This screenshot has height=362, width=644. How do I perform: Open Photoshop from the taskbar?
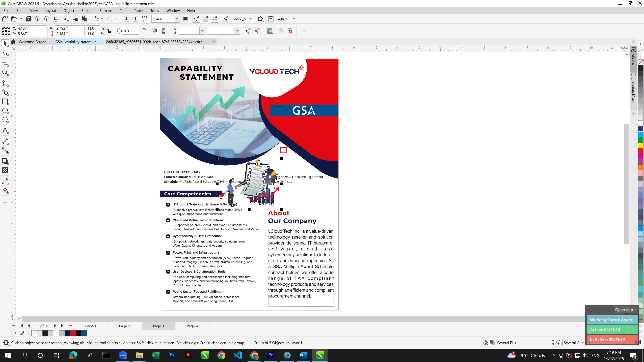(x=172, y=355)
